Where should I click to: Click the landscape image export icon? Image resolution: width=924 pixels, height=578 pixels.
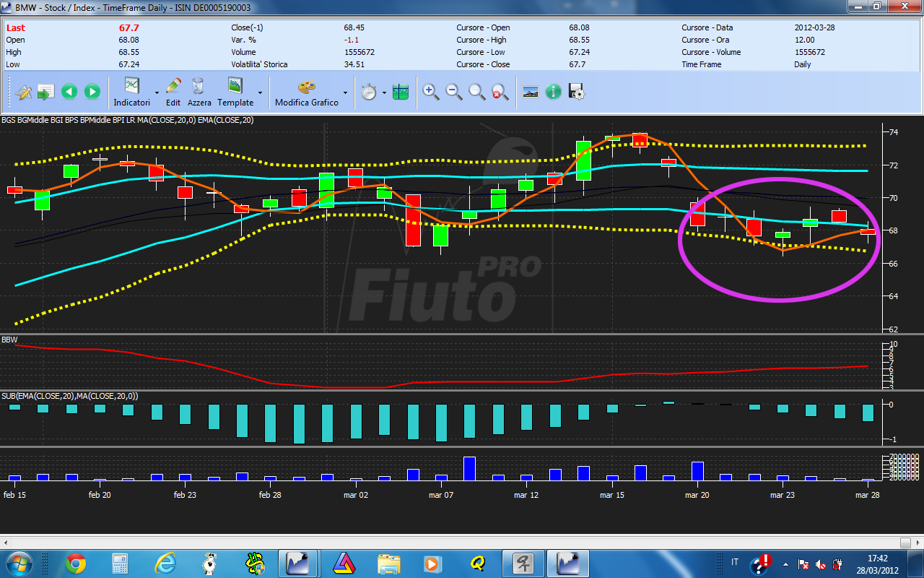531,92
